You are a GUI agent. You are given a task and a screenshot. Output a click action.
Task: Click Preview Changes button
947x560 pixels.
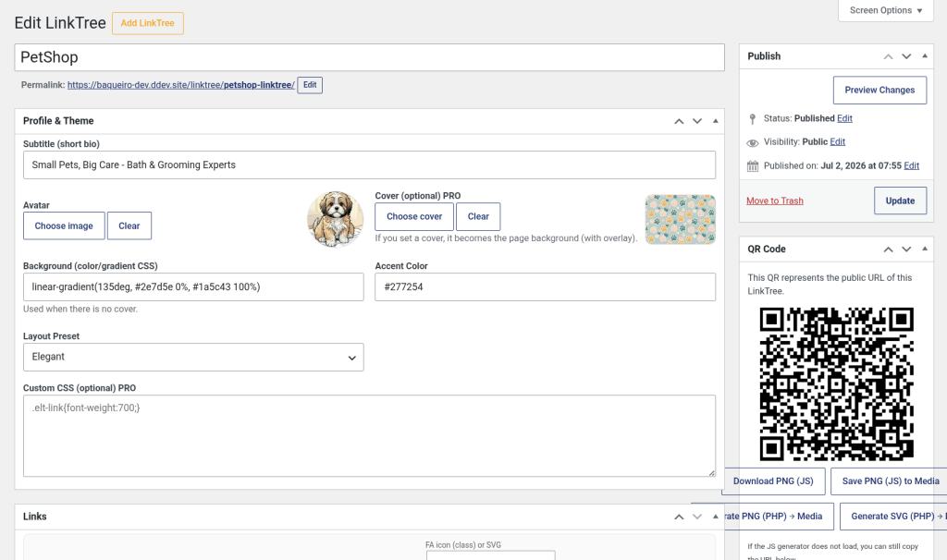click(880, 90)
